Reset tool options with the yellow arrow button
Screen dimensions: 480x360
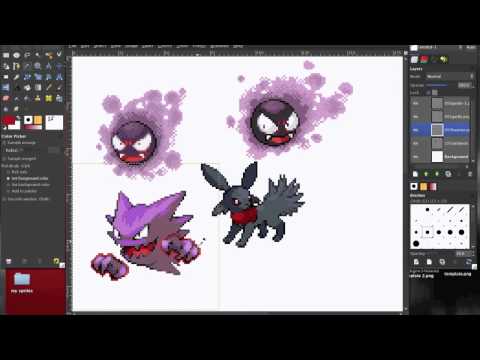(x=56, y=261)
